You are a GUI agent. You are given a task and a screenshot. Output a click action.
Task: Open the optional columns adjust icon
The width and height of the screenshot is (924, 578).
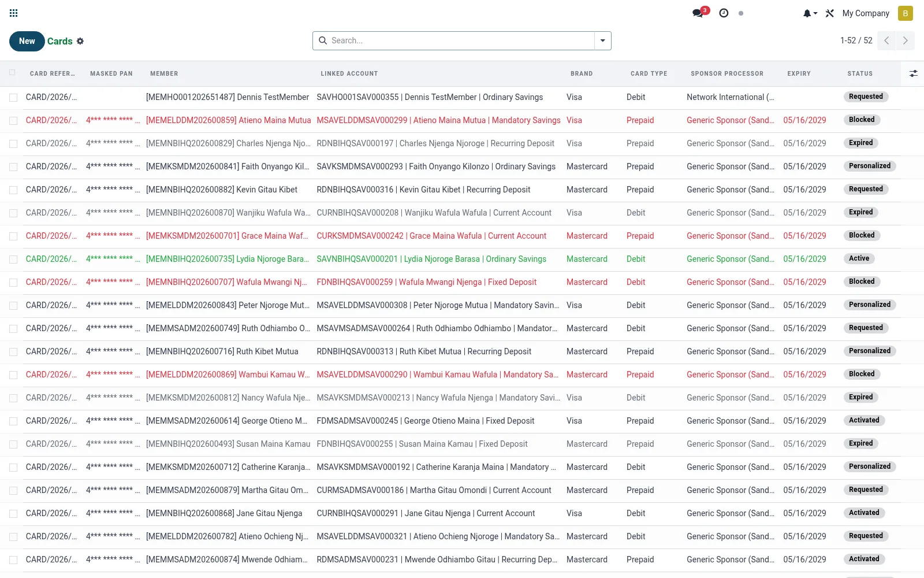tap(913, 73)
